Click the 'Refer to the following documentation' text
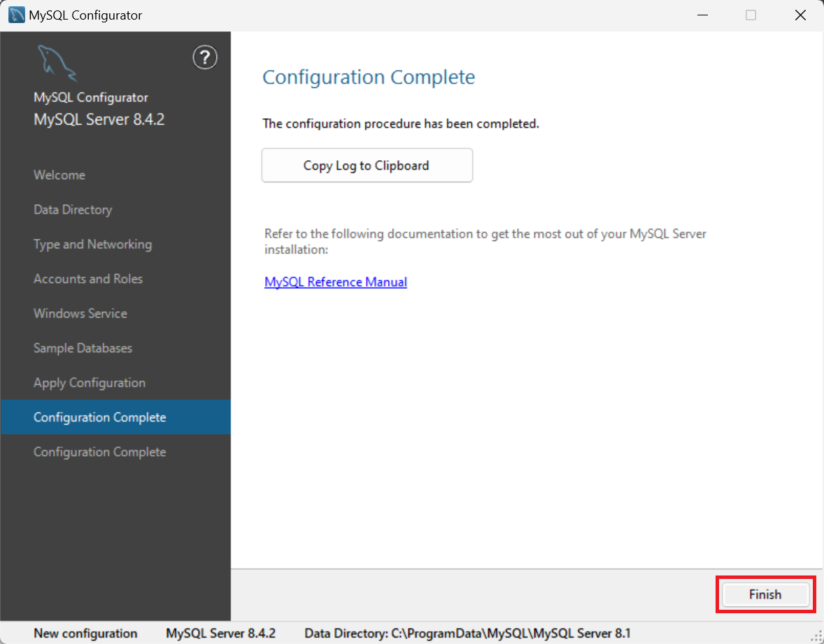The image size is (824, 644). [485, 242]
